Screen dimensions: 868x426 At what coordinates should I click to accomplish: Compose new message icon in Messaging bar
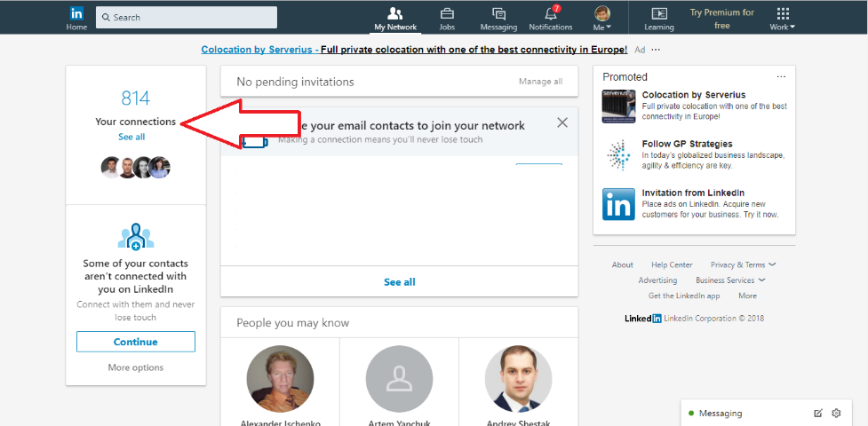pos(818,414)
